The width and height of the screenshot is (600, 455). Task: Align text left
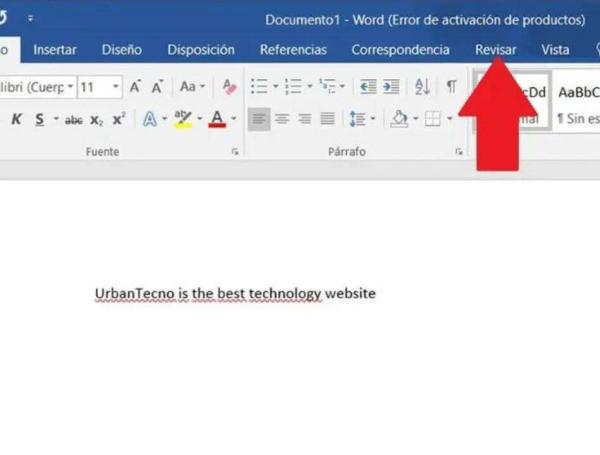pyautogui.click(x=259, y=119)
